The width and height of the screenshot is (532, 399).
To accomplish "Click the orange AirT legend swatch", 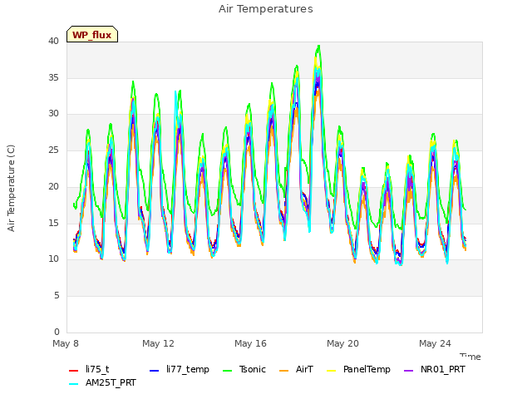I will (x=284, y=371).
